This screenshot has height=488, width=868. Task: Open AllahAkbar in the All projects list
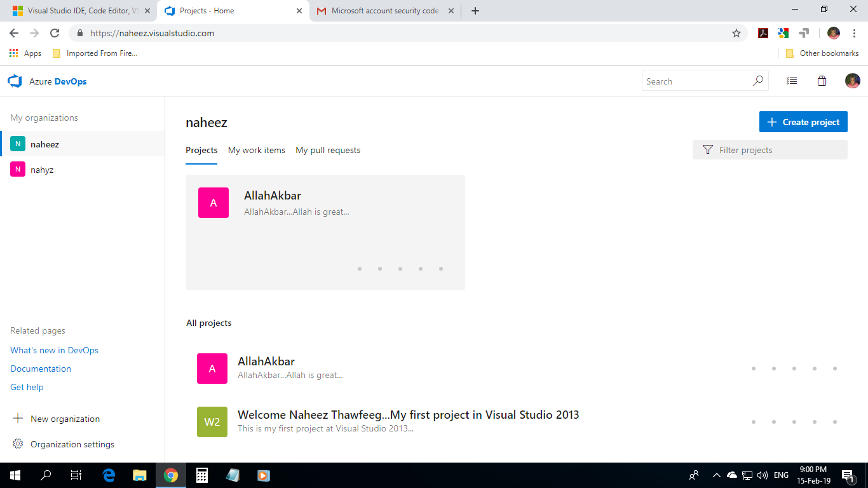point(266,362)
